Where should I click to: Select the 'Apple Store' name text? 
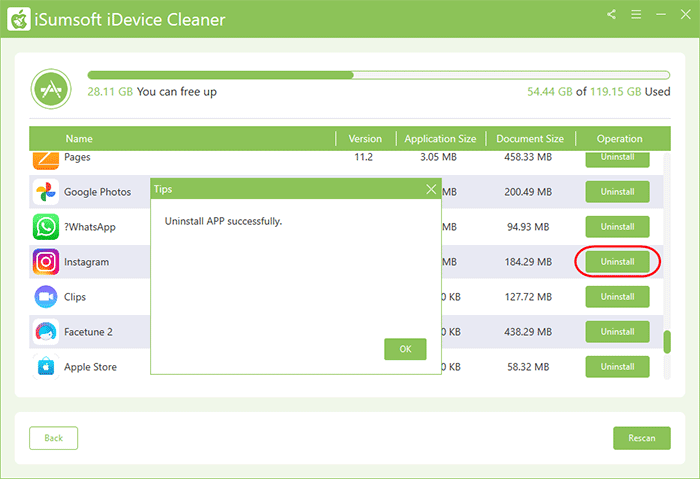point(90,367)
